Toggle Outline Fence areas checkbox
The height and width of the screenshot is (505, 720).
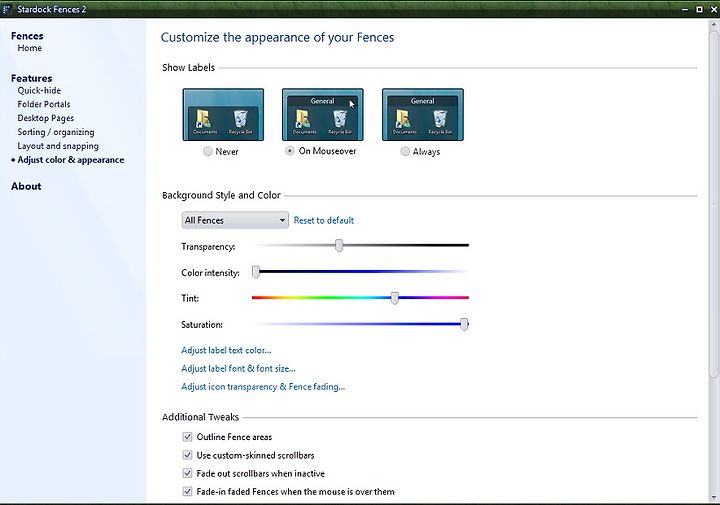187,437
